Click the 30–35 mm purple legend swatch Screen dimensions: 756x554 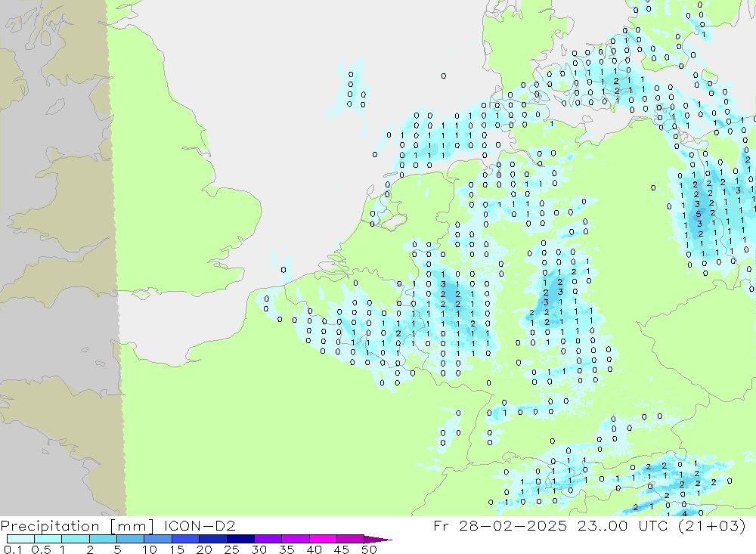coord(268,539)
